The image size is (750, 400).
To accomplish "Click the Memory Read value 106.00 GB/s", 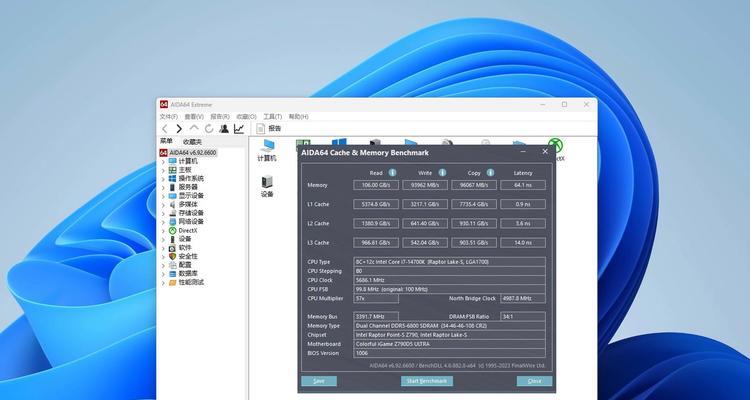I will [376, 185].
